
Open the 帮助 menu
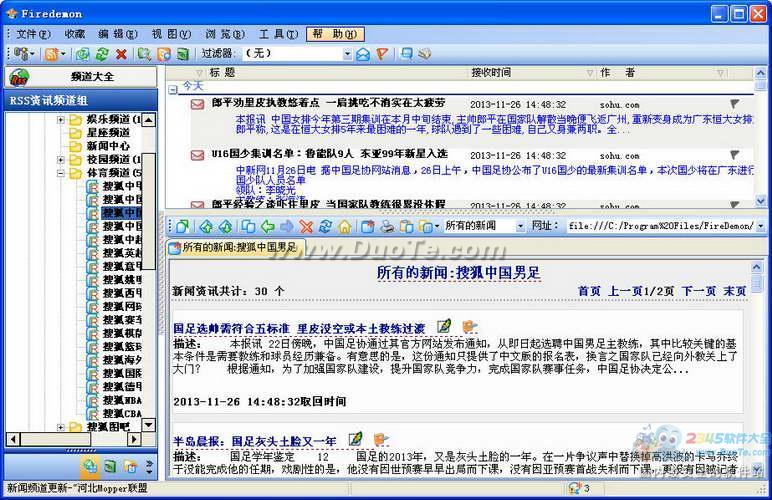[x=335, y=34]
